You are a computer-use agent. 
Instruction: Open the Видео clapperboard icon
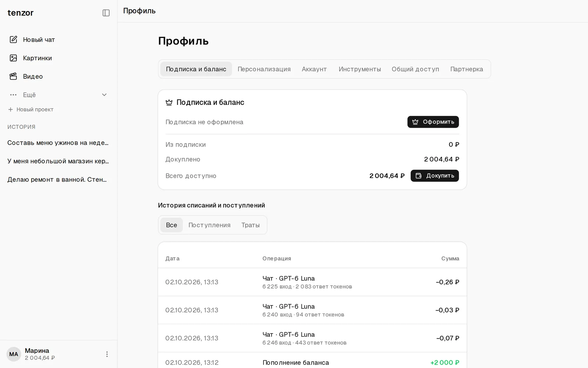click(13, 76)
